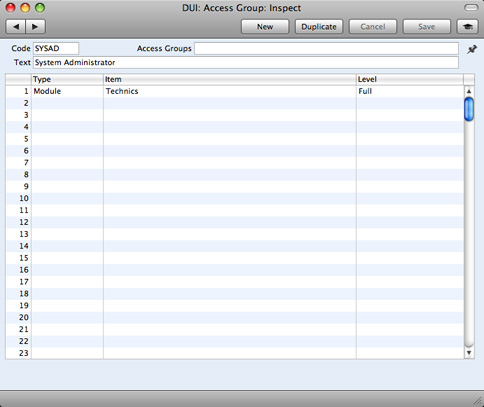
Task: Click the empty Access Groups field
Action: tap(326, 48)
